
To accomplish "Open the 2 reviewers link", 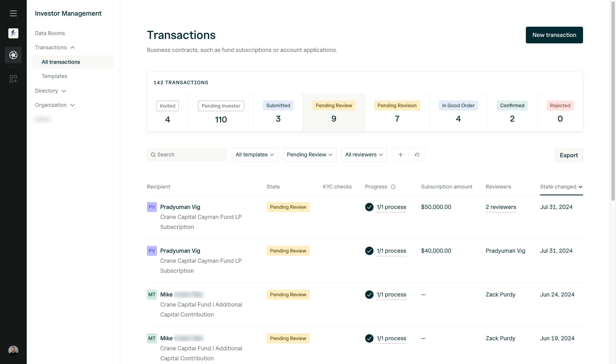I will [501, 207].
